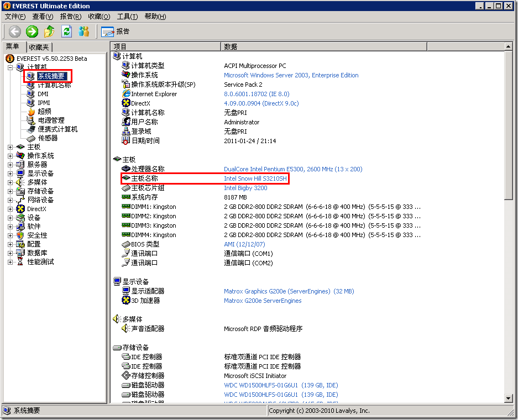Image resolution: width=518 pixels, height=420 pixels.
Task: Click the 数据库 icon in tree
Action: [20, 253]
